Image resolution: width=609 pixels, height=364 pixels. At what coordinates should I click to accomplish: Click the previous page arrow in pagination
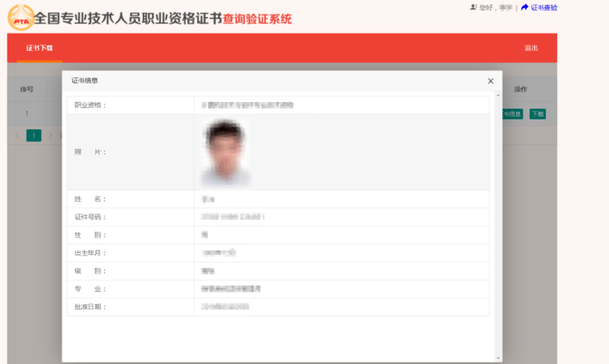click(17, 136)
